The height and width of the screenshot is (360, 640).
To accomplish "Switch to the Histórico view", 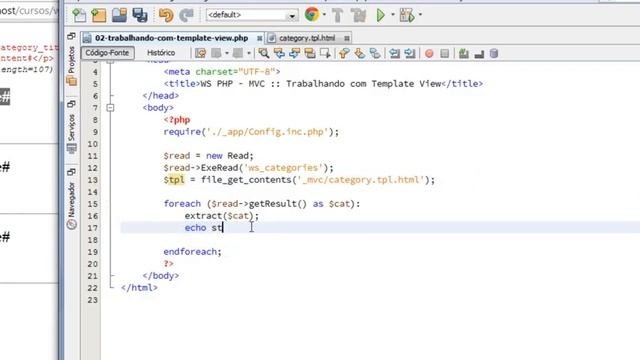I will coord(161,53).
